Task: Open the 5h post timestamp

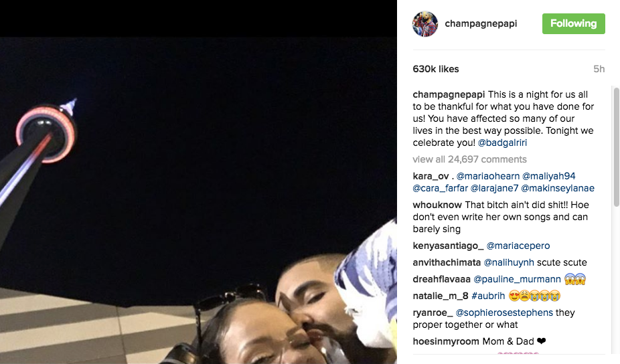Action: 599,69
